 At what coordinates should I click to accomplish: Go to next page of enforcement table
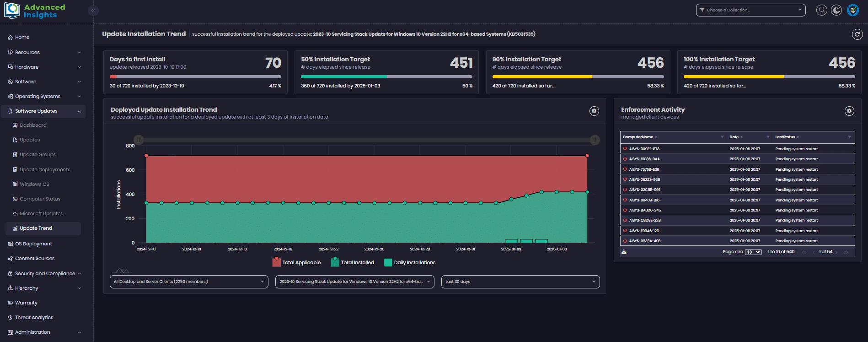[x=836, y=252]
